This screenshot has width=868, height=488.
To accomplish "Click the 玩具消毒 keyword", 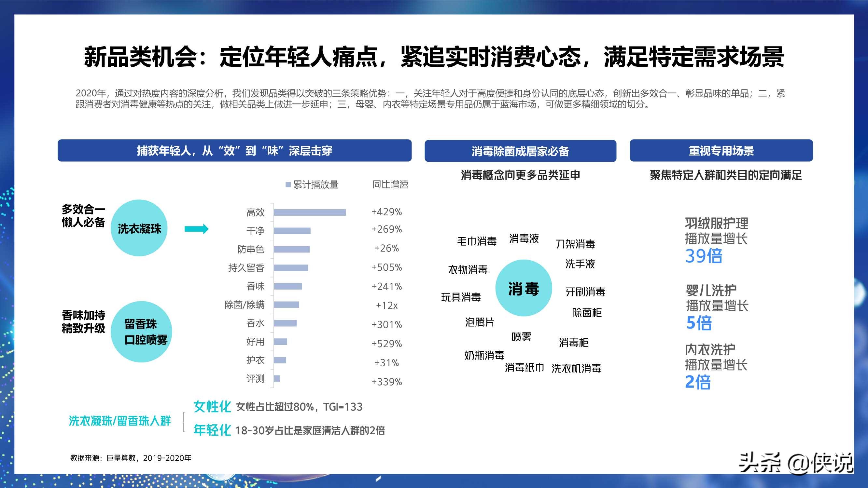I will 461,297.
